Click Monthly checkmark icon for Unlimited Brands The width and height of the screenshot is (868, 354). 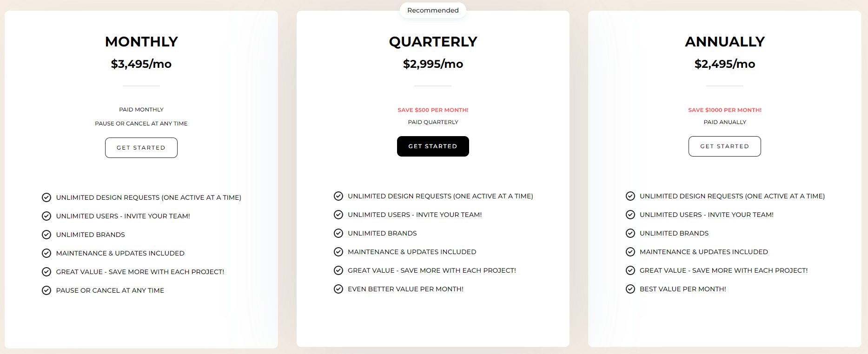(x=46, y=235)
